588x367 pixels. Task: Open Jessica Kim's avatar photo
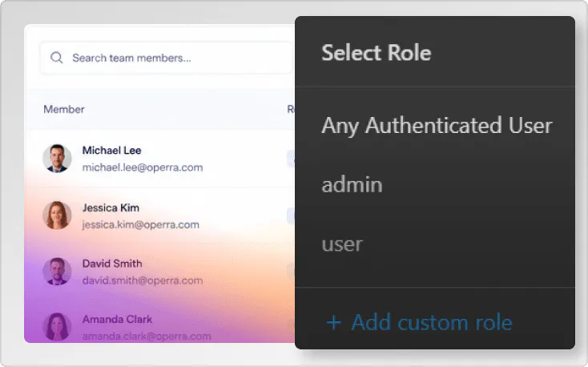coord(57,216)
